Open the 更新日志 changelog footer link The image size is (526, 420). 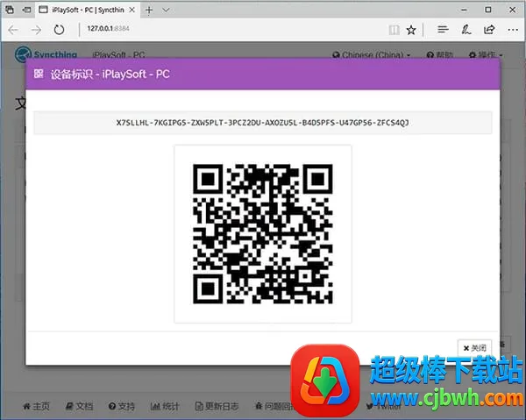tap(217, 406)
